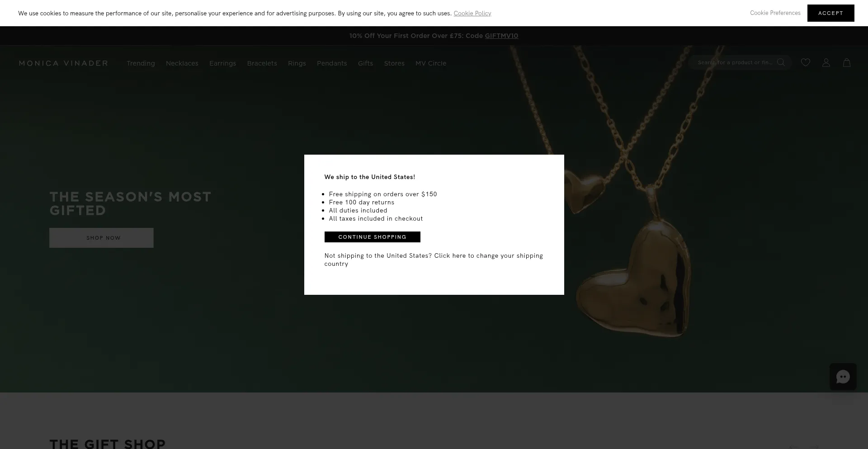Image resolution: width=868 pixels, height=449 pixels.
Task: Accept the cookie notice
Action: pos(830,13)
